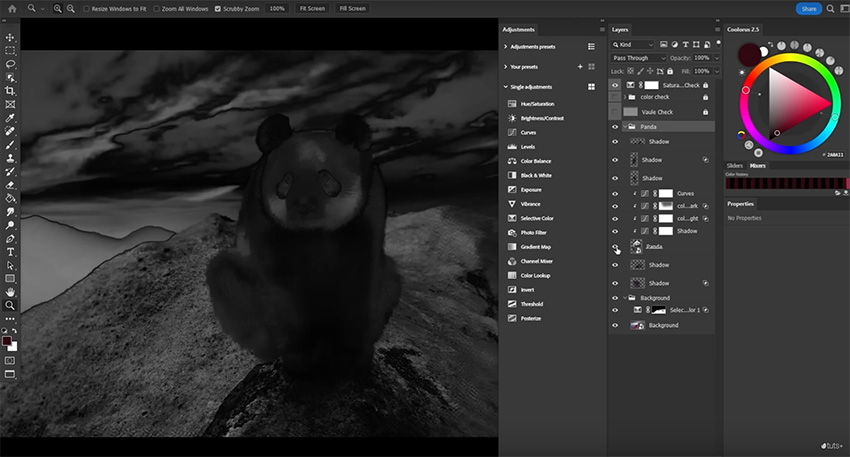Open the Properties panel tab
850x457 pixels.
(x=741, y=203)
